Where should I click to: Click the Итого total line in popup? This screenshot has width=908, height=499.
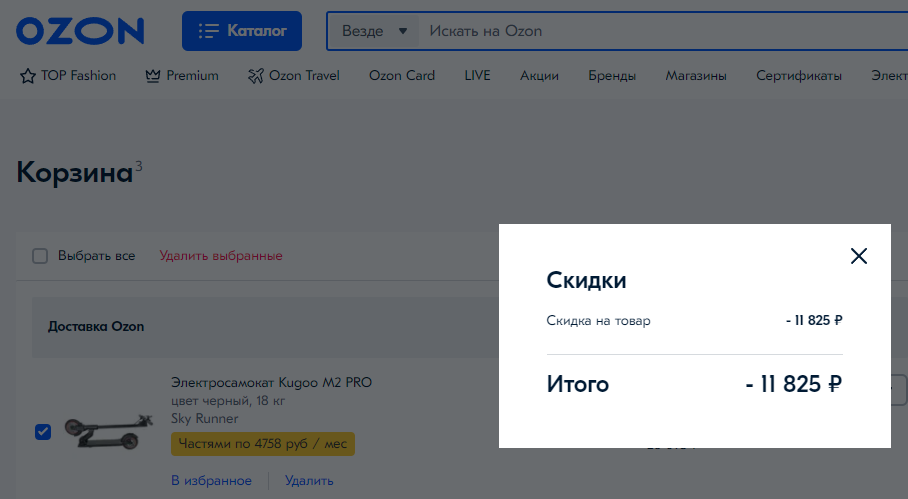(694, 384)
